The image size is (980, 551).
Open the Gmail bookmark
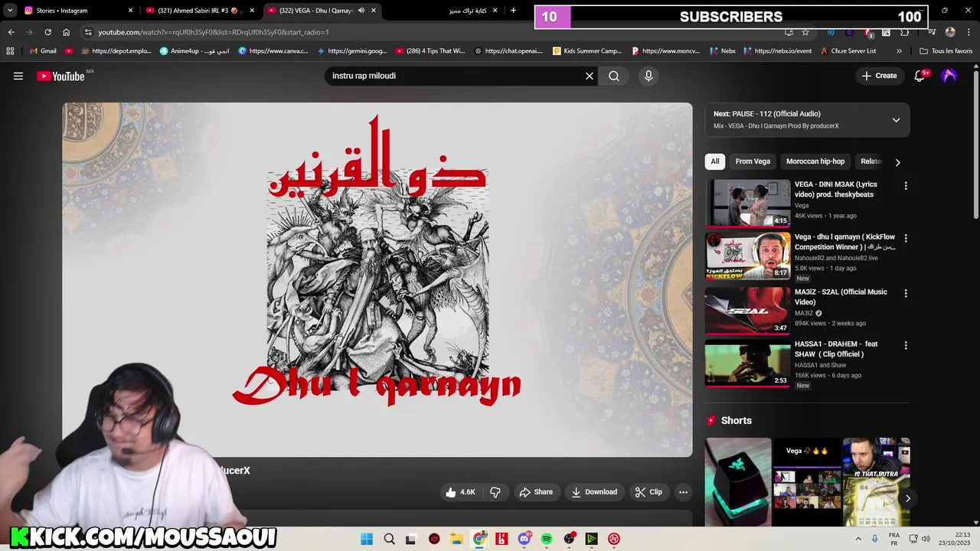pyautogui.click(x=42, y=51)
